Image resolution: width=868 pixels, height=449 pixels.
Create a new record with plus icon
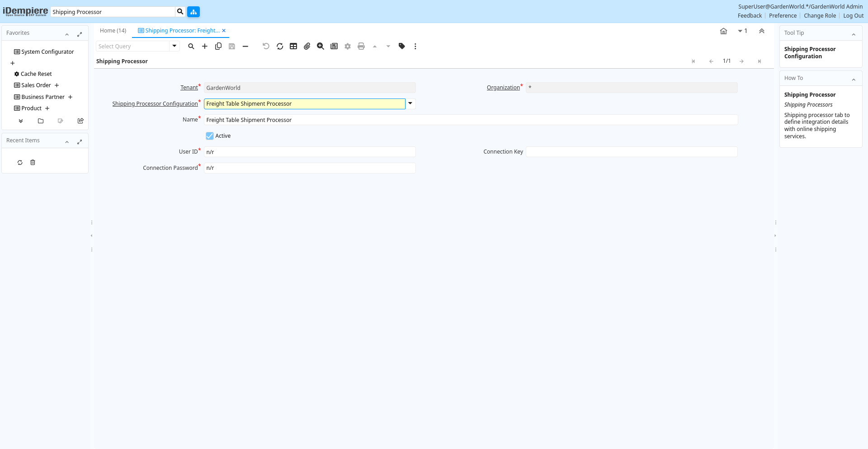point(205,46)
